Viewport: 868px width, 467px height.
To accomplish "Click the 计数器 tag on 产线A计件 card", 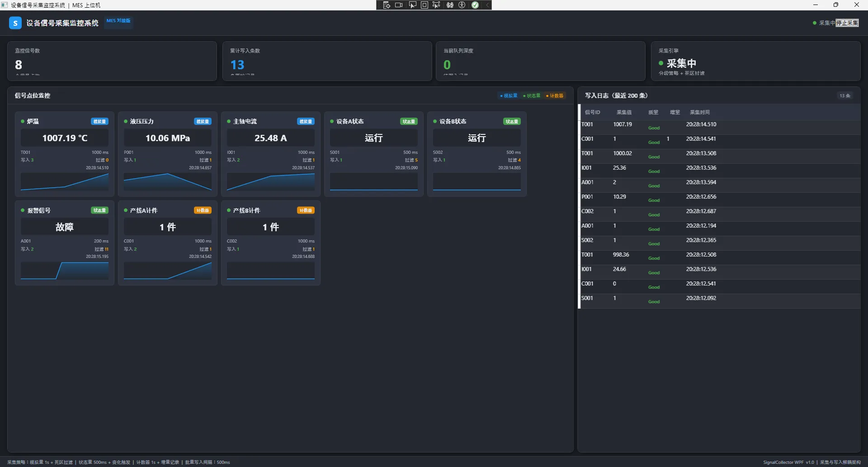I will [203, 210].
